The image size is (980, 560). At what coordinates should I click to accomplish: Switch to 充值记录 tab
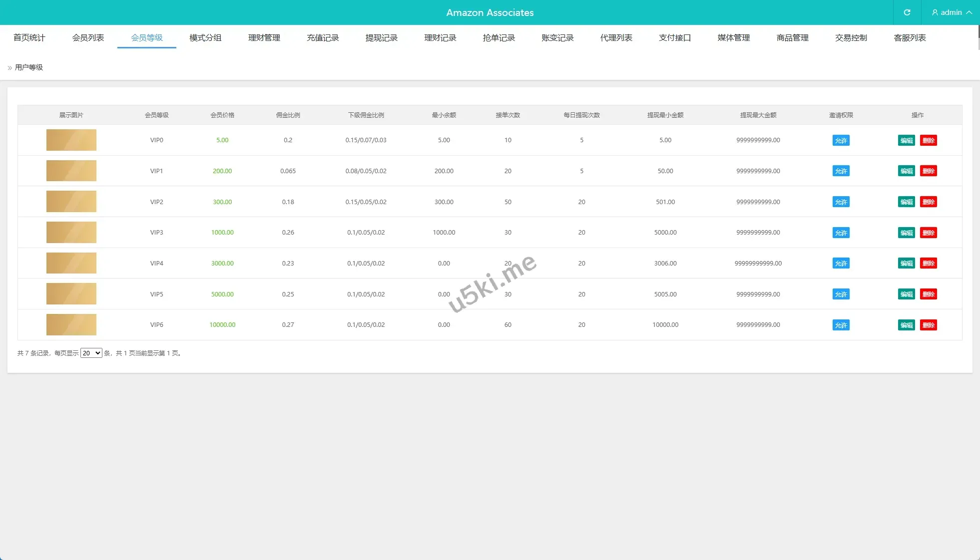coord(323,38)
